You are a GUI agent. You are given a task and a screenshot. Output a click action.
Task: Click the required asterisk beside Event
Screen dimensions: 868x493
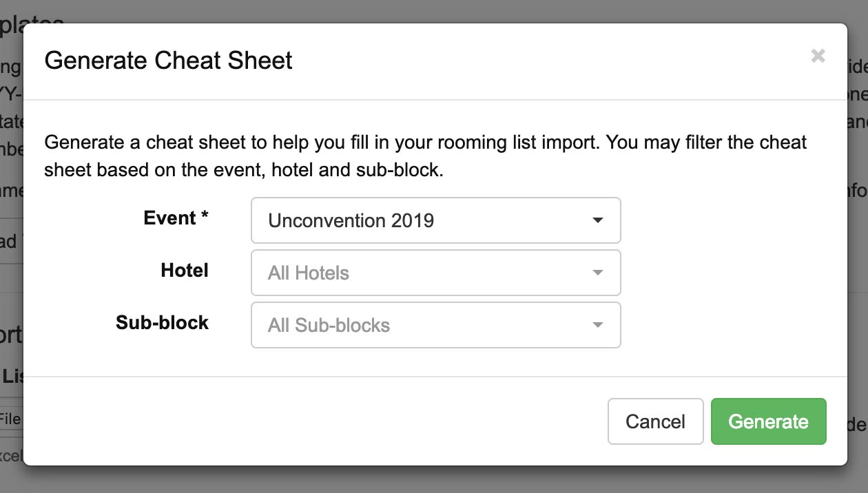point(205,217)
